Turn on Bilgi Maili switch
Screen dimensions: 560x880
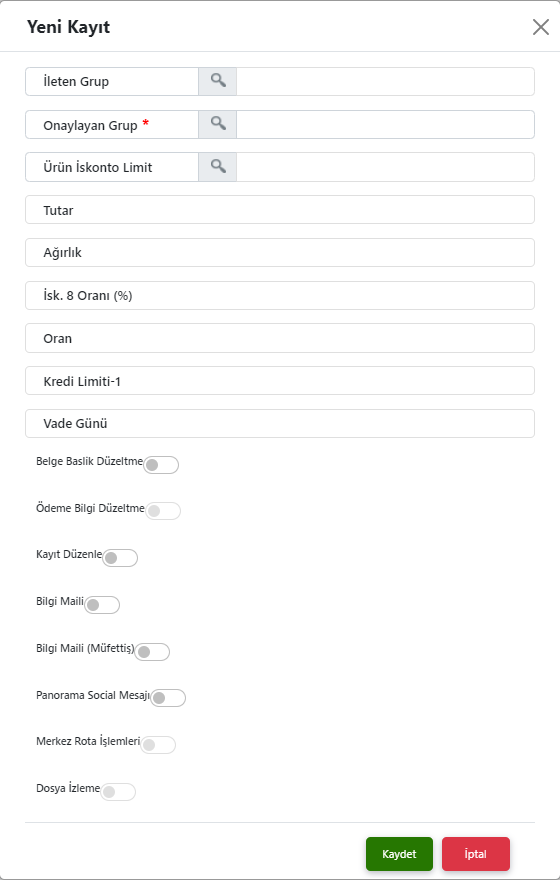[x=102, y=604]
